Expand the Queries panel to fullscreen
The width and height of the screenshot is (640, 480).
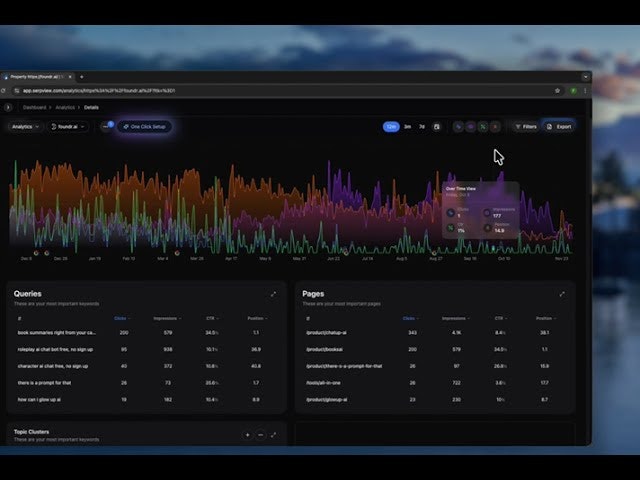pos(273,294)
